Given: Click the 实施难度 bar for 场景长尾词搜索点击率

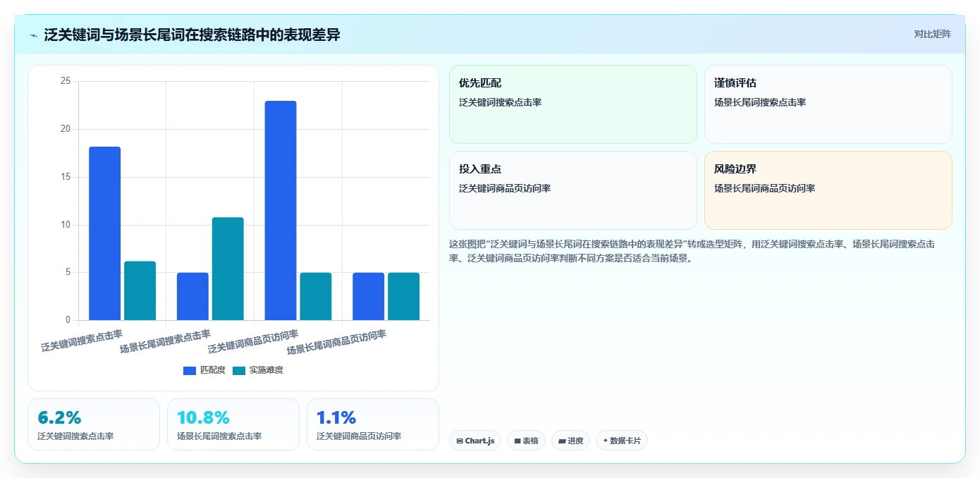Looking at the screenshot, I should click(228, 269).
